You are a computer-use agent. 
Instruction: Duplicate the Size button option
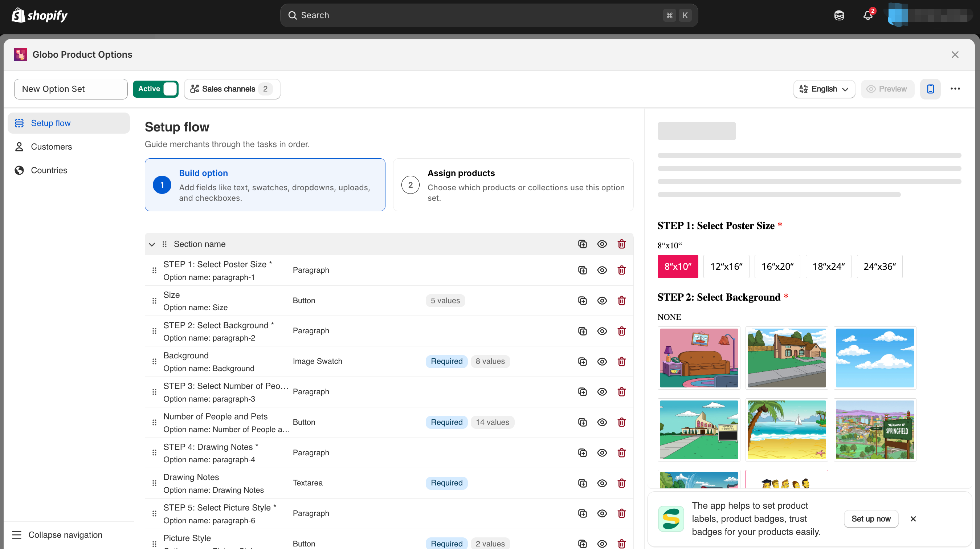(582, 301)
